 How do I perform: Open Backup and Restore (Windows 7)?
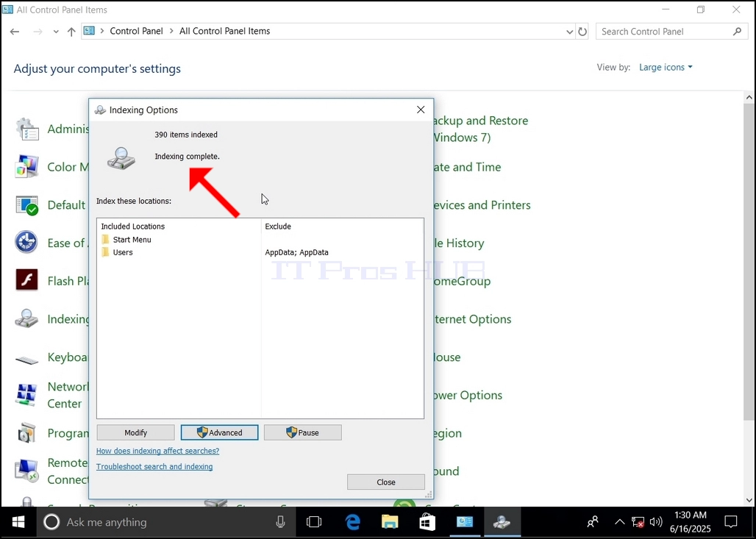(481, 129)
